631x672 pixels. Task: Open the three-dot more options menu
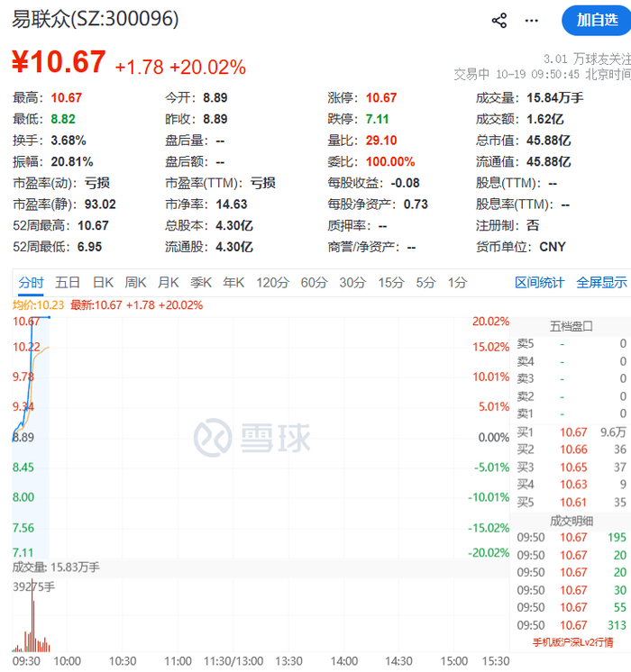(x=532, y=21)
